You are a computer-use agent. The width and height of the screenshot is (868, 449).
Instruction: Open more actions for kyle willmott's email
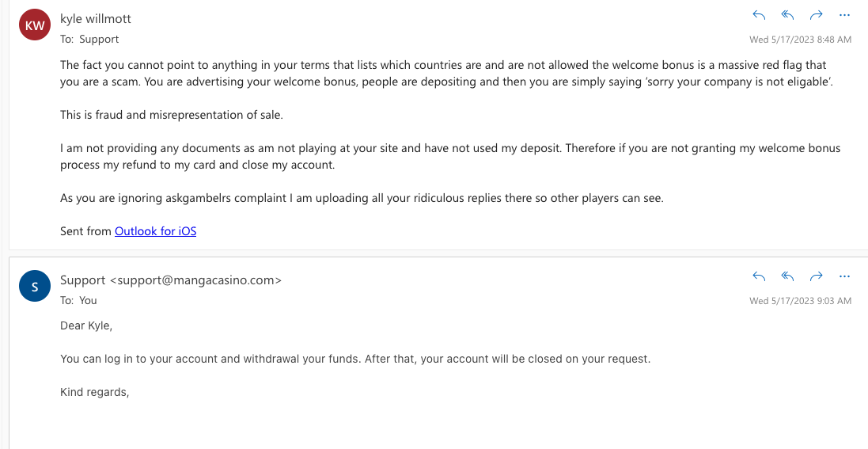pos(844,16)
